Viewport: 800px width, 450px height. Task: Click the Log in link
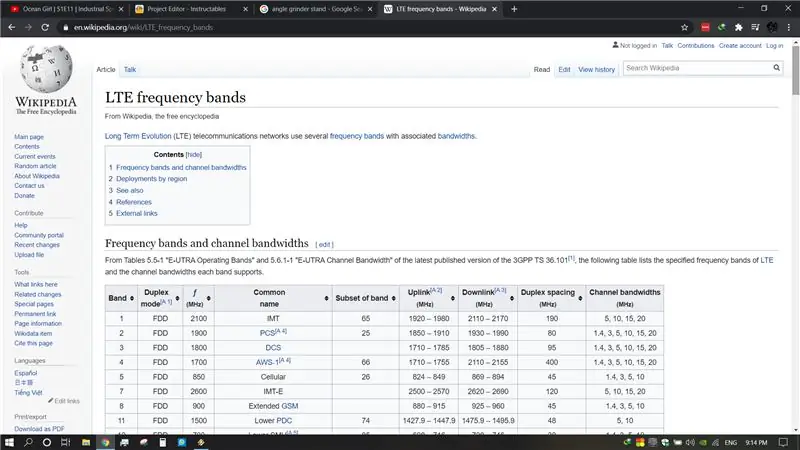[774, 45]
